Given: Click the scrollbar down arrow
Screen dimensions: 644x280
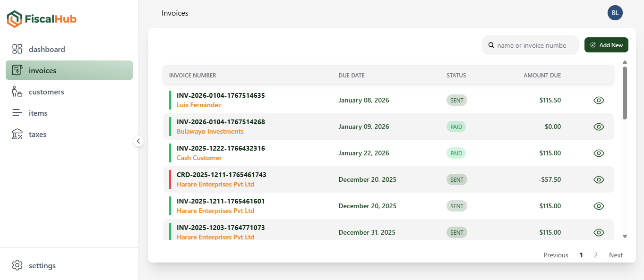Looking at the screenshot, I should click(625, 236).
